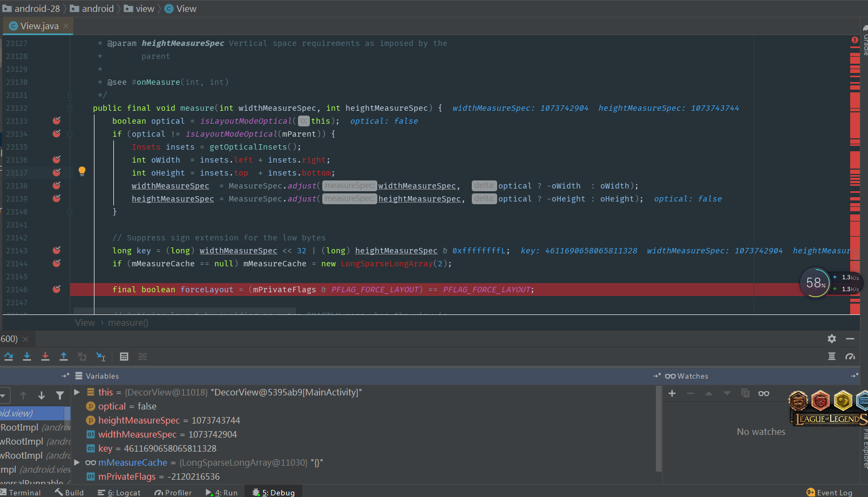Click the Trace Current Stream Chain icon

coord(143,357)
